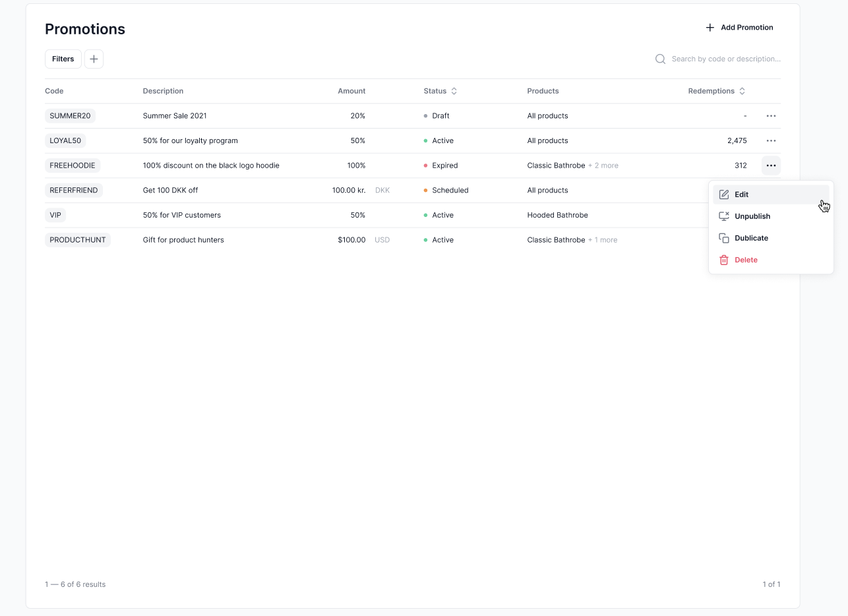The image size is (848, 616).
Task: Click the VIP code badge
Action: (55, 215)
